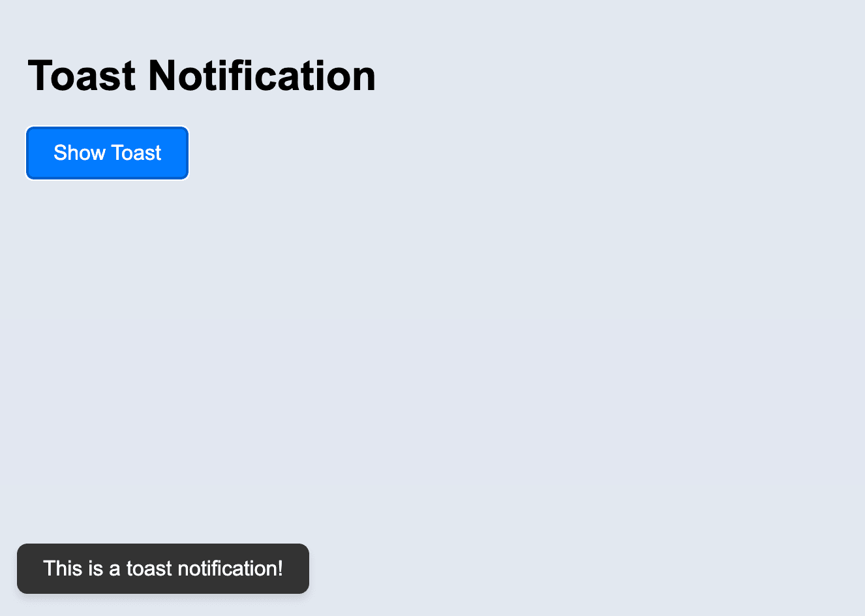Click the right edge of the toast popup
The image size is (865, 616).
pos(305,568)
